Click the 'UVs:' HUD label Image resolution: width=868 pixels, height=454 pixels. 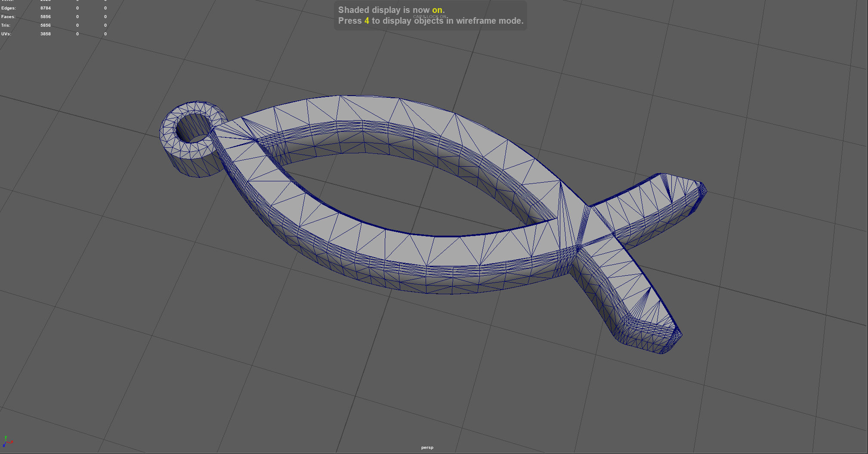6,34
